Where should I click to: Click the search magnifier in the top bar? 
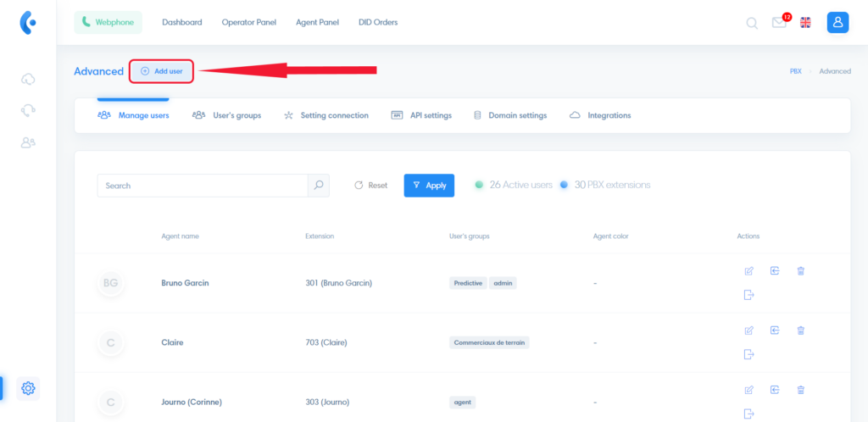752,23
